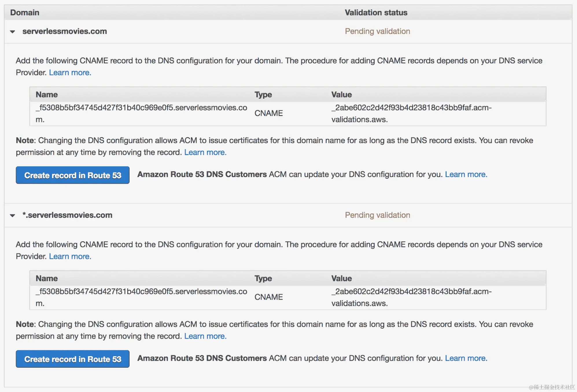
Task: Collapse the serverlessmovies.com domain section
Action: coord(12,32)
